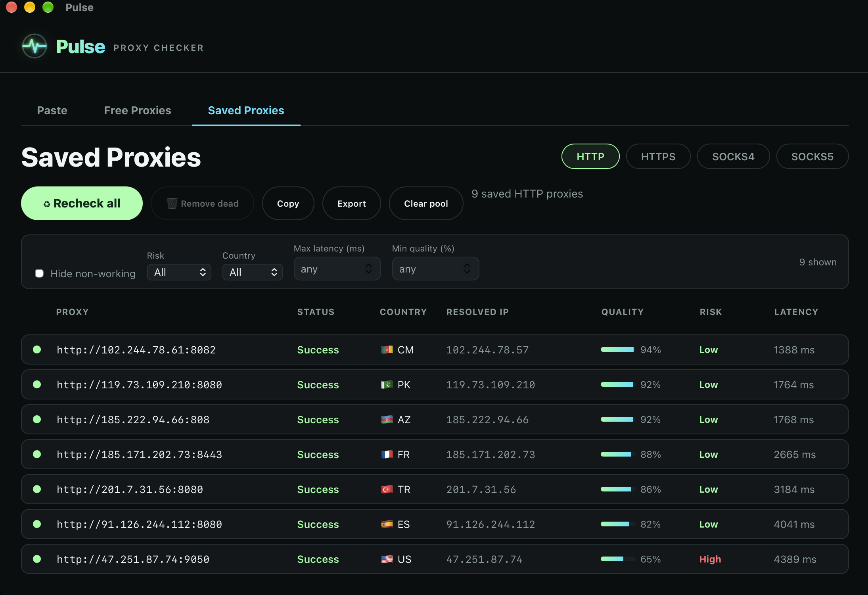Select the HTTPS protocol filter
The height and width of the screenshot is (595, 868).
tap(658, 156)
